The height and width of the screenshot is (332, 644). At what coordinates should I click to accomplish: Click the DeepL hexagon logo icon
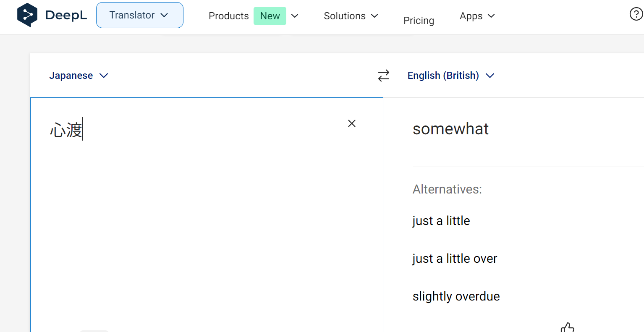pos(27,15)
